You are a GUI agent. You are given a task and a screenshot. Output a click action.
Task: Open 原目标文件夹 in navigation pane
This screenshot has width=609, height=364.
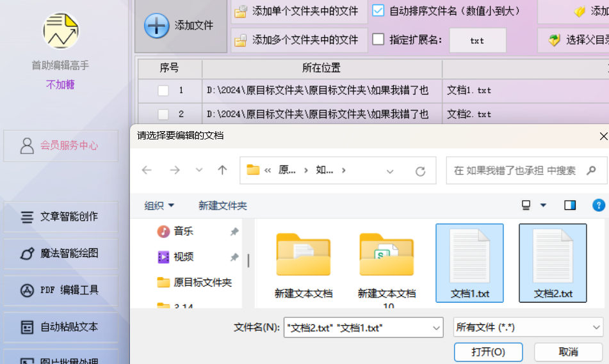pyautogui.click(x=194, y=283)
